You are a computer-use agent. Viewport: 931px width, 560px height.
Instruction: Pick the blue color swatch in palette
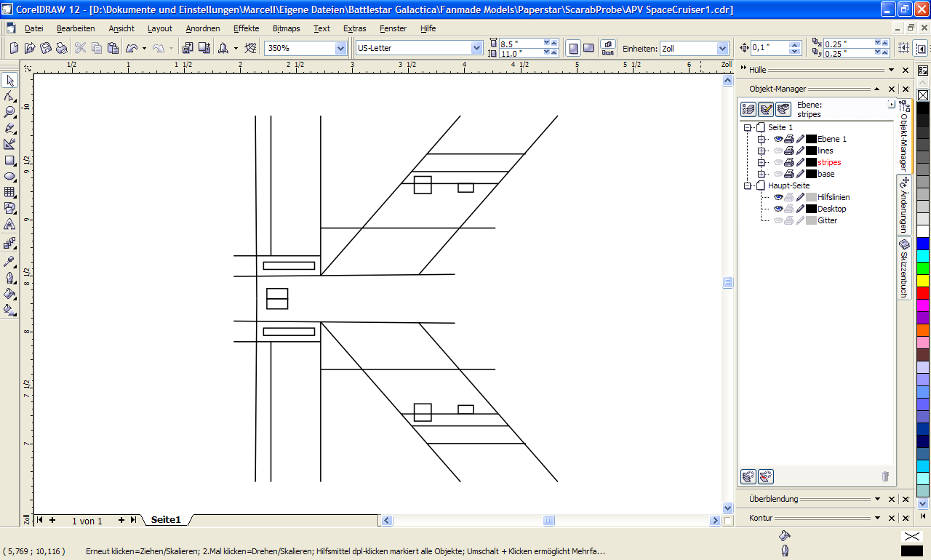923,244
